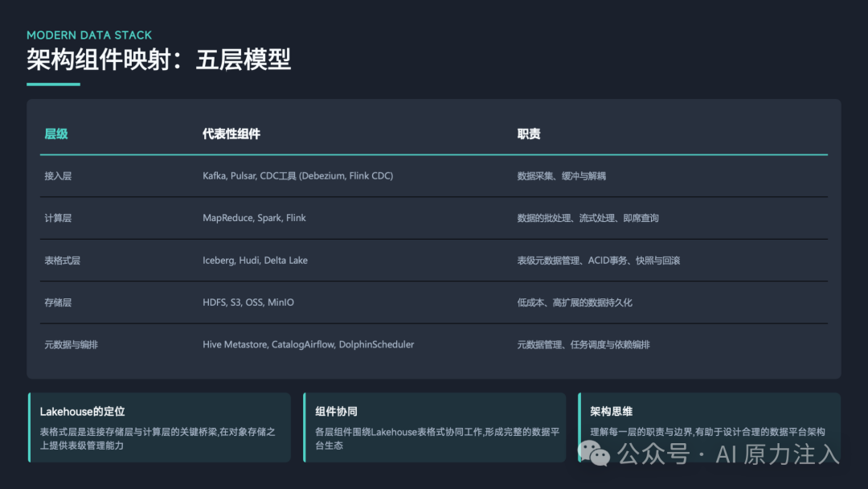This screenshot has width=868, height=489.
Task: Click the cell 'Kafka, Pulsar, CDC工具 (Debezium, Flink CDC)'
Action: (298, 176)
